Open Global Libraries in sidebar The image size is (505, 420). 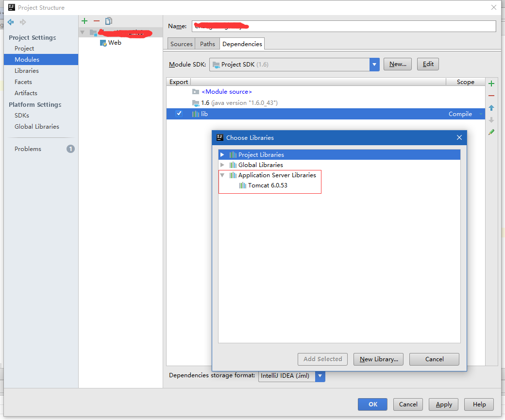[37, 127]
